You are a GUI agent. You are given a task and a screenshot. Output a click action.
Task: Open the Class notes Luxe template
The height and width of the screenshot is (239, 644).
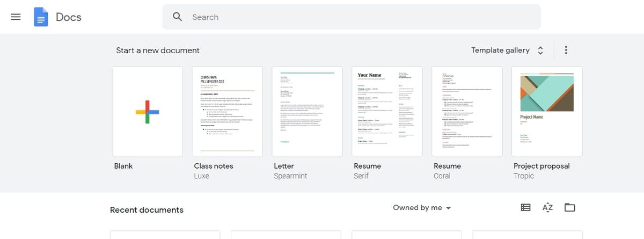coord(228,111)
